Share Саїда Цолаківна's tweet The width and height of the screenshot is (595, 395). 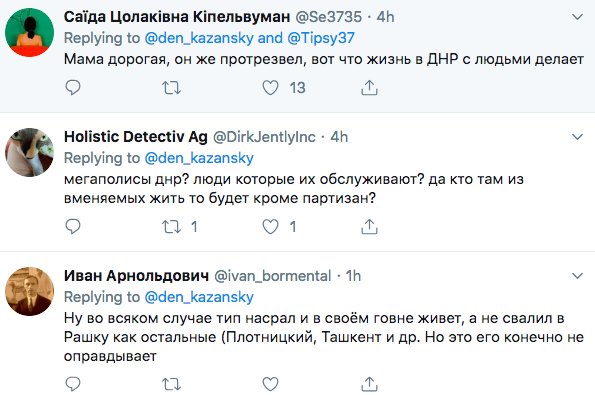pyautogui.click(x=369, y=87)
